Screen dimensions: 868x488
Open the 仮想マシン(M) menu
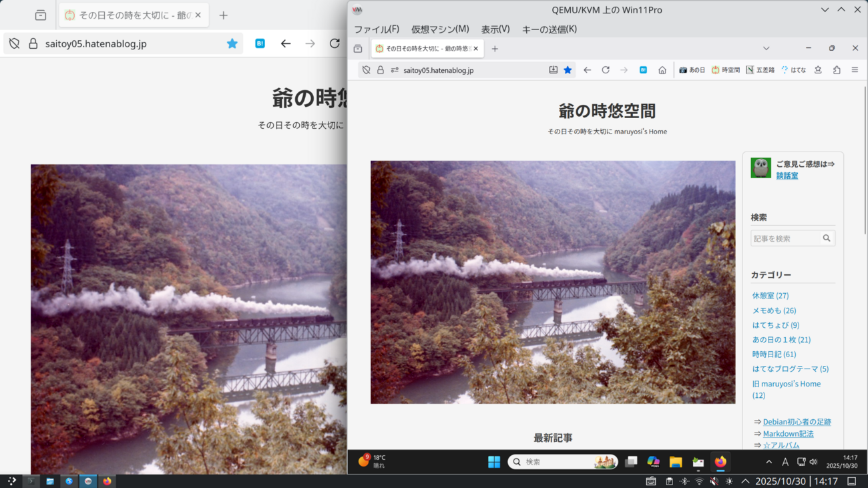tap(440, 29)
